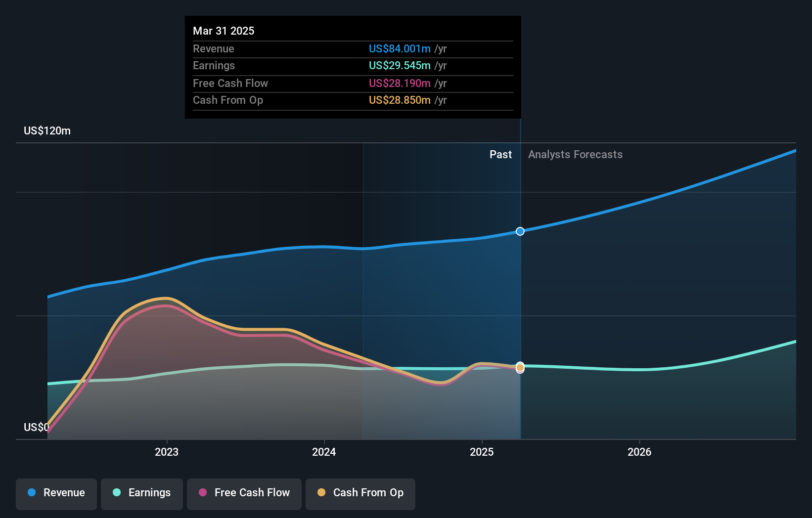Toggle the Earnings series visibility

[x=142, y=493]
